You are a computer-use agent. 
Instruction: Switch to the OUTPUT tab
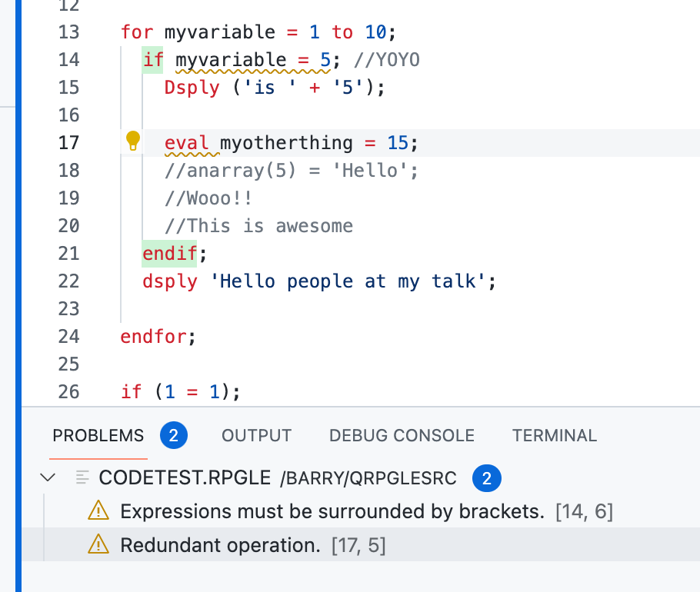tap(256, 435)
